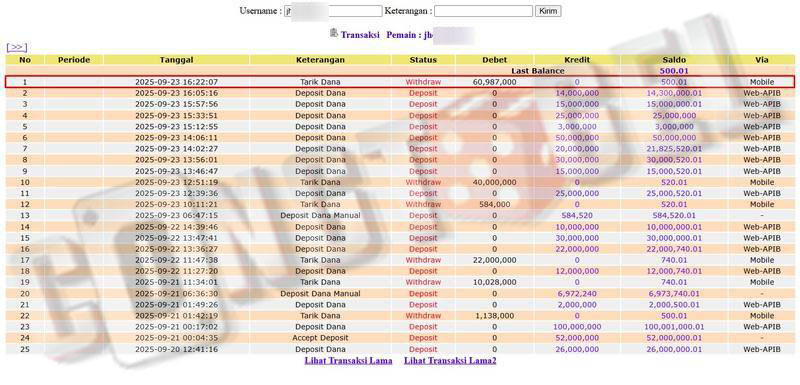Click Debet amount 60,987,000
The image size is (800, 385).
tap(494, 82)
